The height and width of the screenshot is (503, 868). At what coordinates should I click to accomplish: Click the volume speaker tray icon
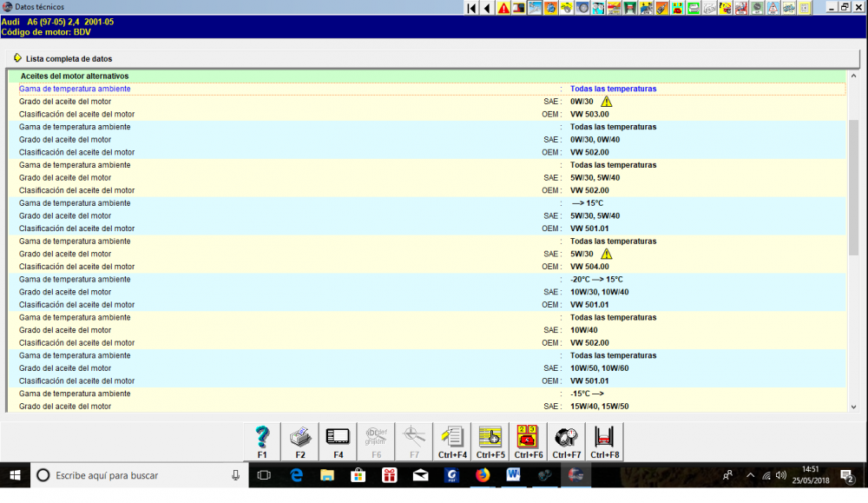point(781,475)
